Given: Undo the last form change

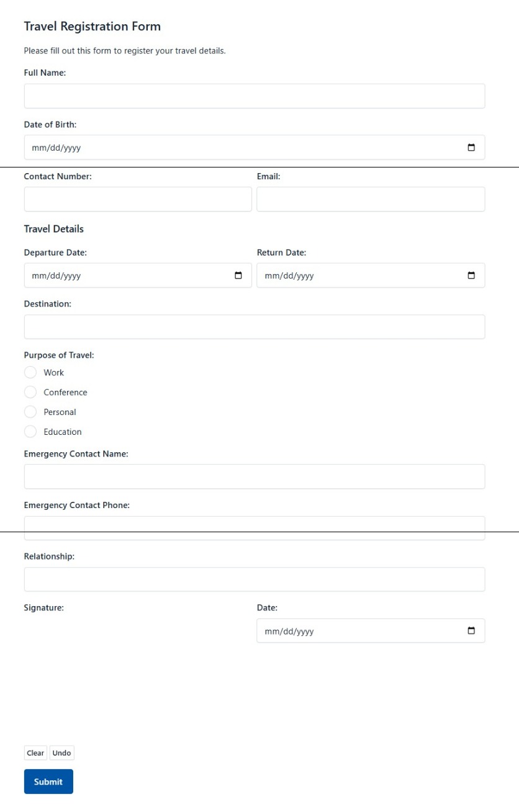Looking at the screenshot, I should coord(61,752).
